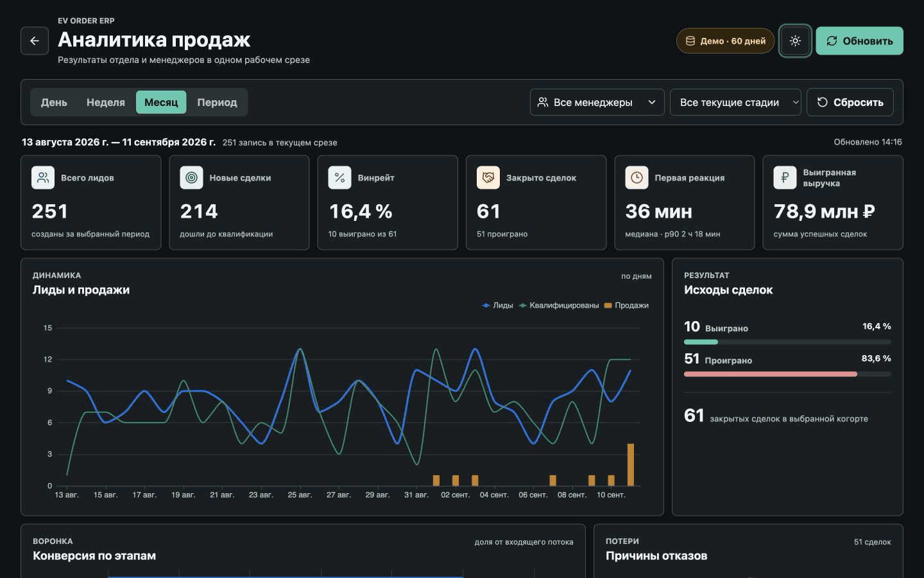Screen dimensions: 924x578
Task: Click the date range 13 августа — 11 сентября
Action: 119,142
